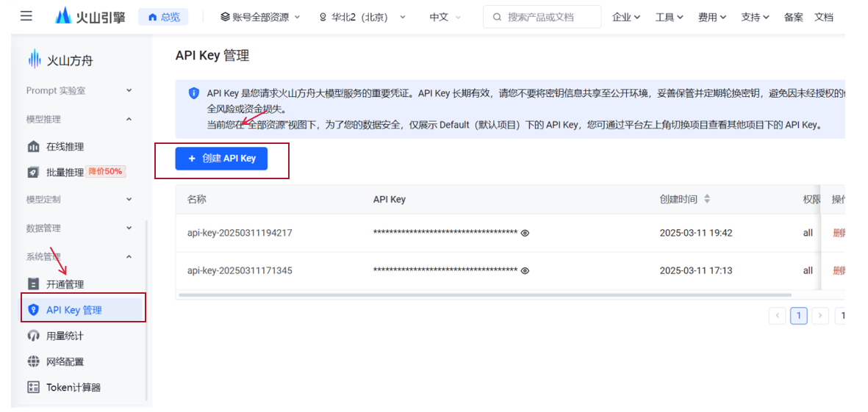Open the hamburger menu icon
The width and height of the screenshot is (868, 412).
coord(26,15)
